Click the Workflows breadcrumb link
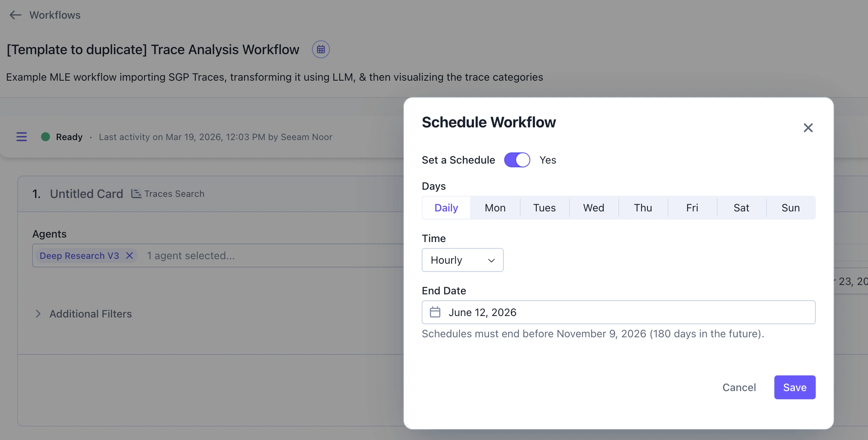 click(55, 15)
